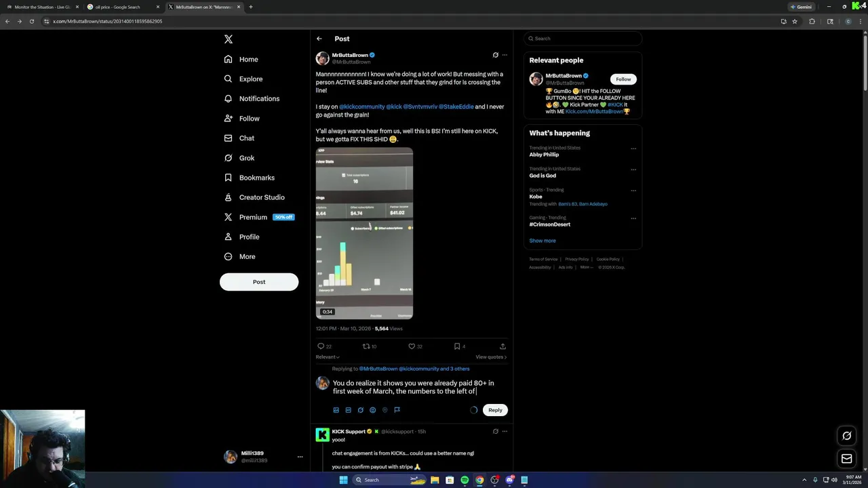Screen dimensions: 868x488
Task: Open Premium 50% off item
Action: coord(259,217)
